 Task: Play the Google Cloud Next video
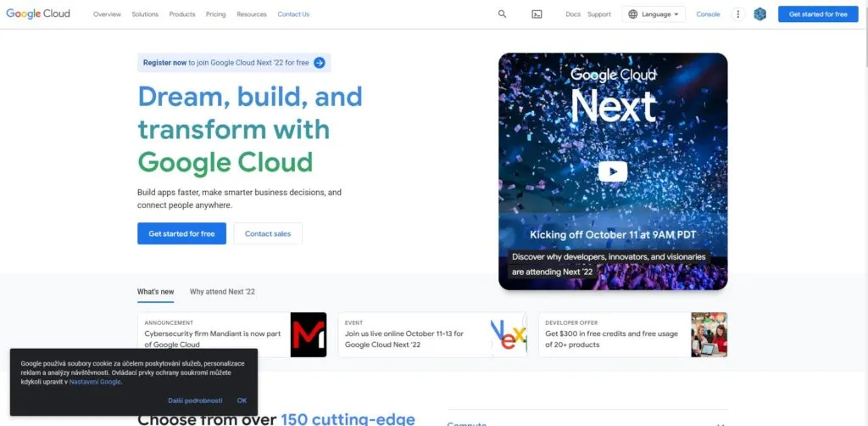point(613,171)
